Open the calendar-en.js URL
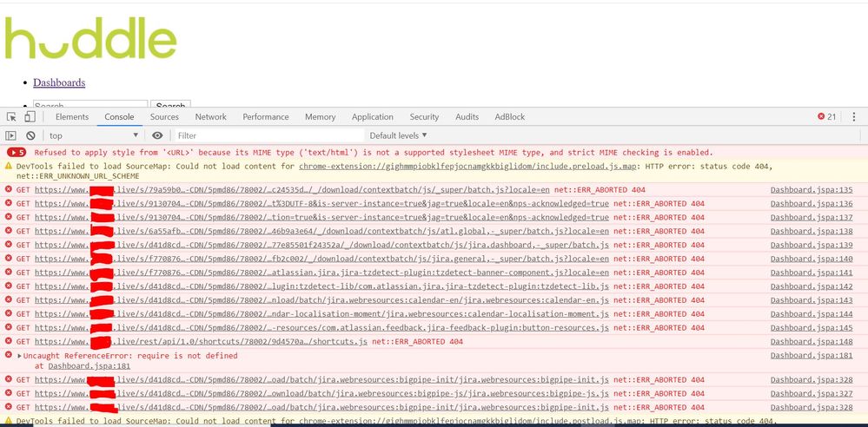Viewport: 868px width, 427px height. pos(321,300)
